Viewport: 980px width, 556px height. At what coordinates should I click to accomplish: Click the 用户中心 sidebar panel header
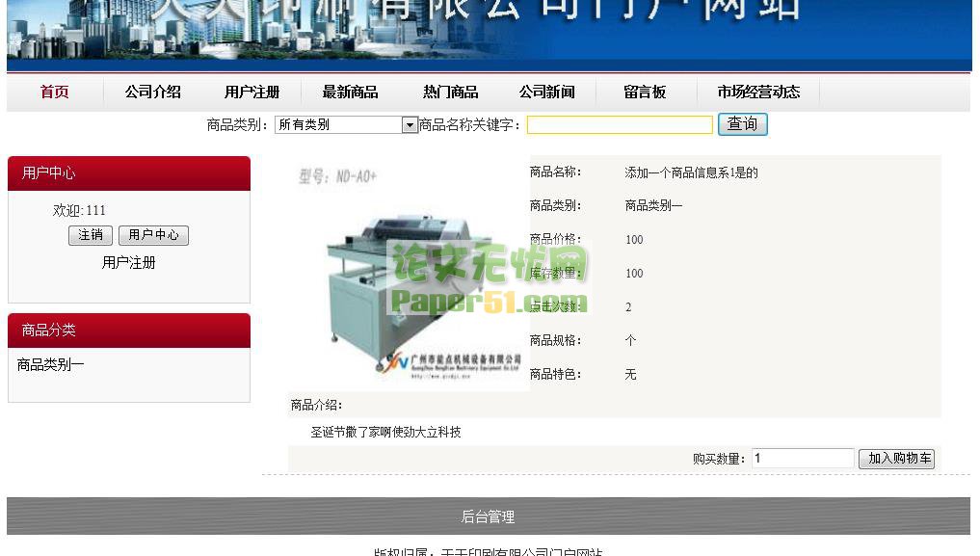pyautogui.click(x=129, y=173)
